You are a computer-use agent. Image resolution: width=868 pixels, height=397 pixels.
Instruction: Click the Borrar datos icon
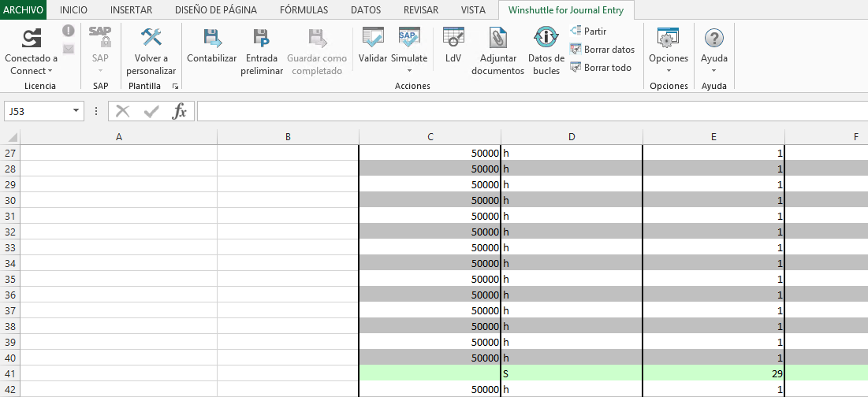576,49
